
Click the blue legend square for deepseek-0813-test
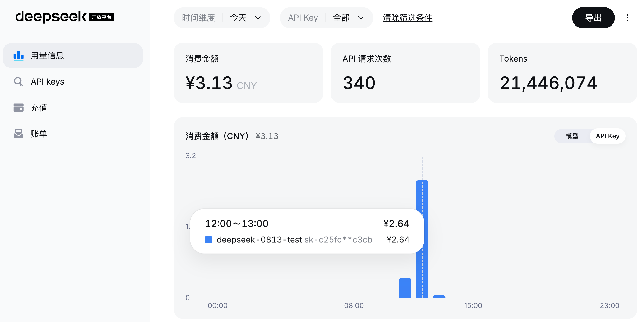tap(208, 239)
